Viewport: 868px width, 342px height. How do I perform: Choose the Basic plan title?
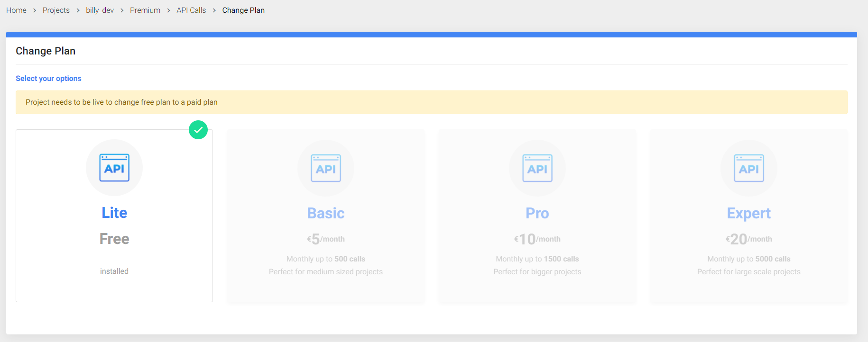[x=326, y=213]
